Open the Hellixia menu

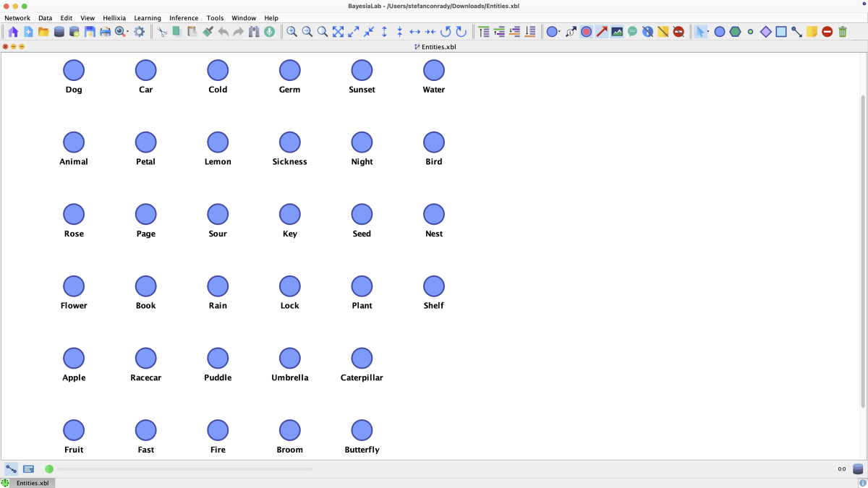click(114, 18)
